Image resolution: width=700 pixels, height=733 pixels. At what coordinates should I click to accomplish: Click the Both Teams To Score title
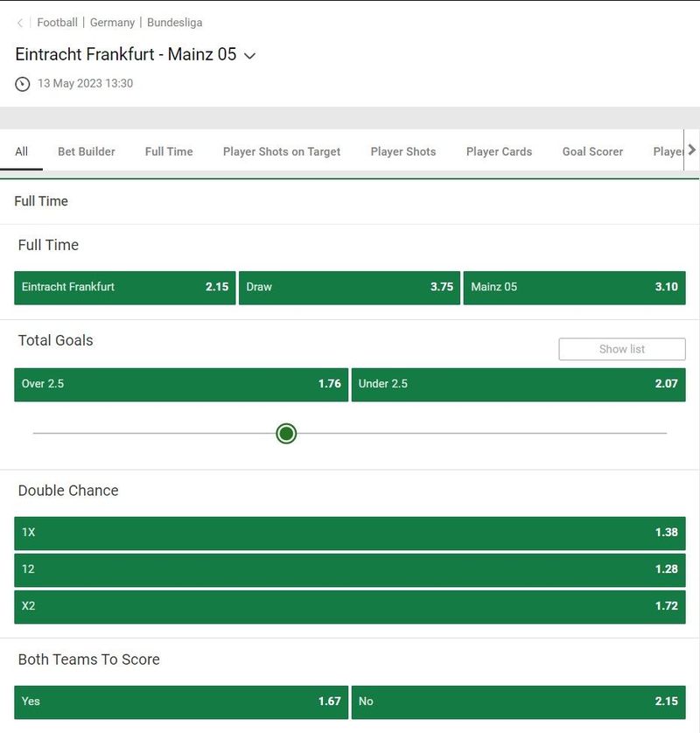(89, 660)
